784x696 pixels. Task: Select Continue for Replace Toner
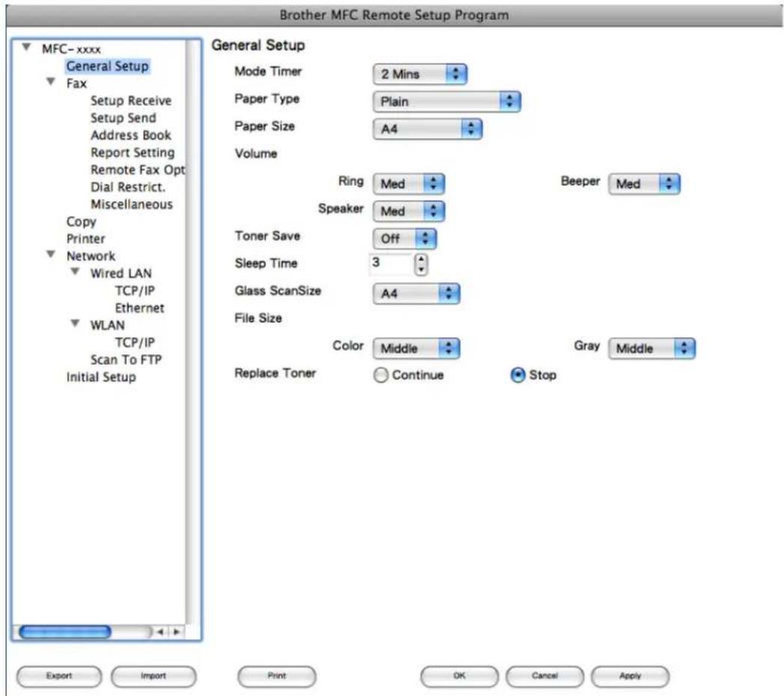381,375
